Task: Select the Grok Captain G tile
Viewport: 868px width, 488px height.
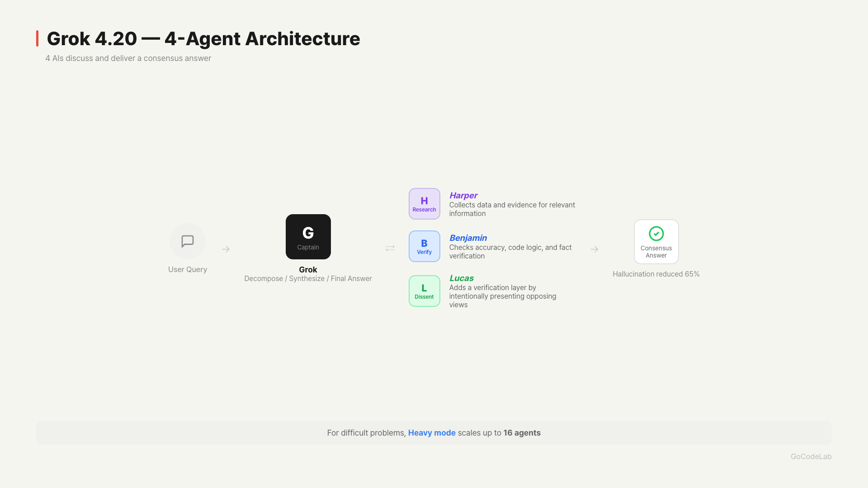Action: pyautogui.click(x=308, y=237)
